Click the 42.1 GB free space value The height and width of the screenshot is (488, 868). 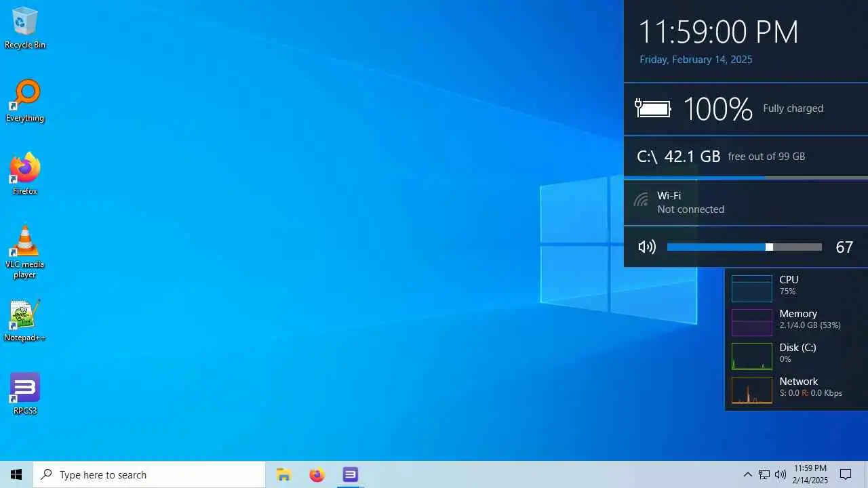[x=692, y=157]
